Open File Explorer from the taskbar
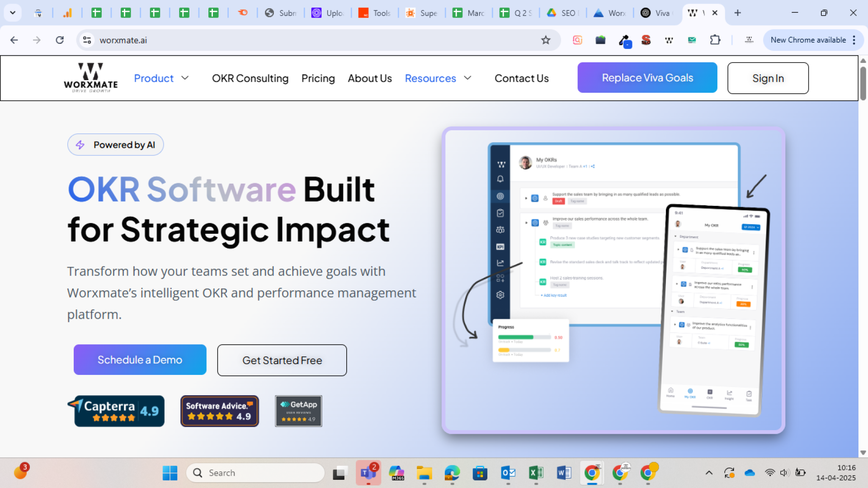868x488 pixels. [x=424, y=473]
